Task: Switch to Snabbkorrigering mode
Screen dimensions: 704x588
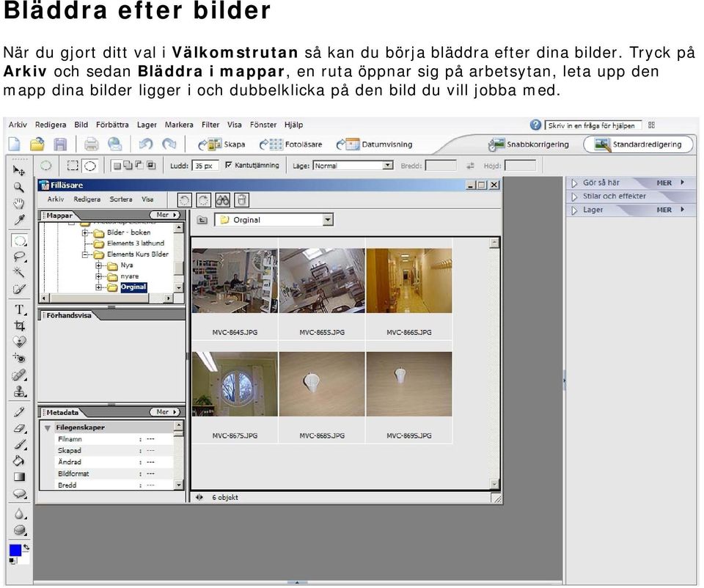Action: 529,144
